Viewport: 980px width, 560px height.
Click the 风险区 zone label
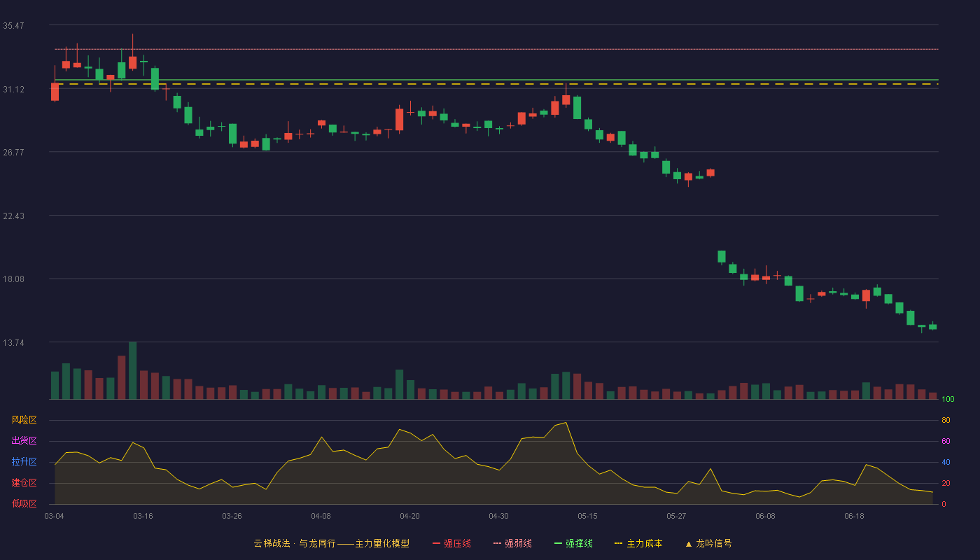click(24, 420)
